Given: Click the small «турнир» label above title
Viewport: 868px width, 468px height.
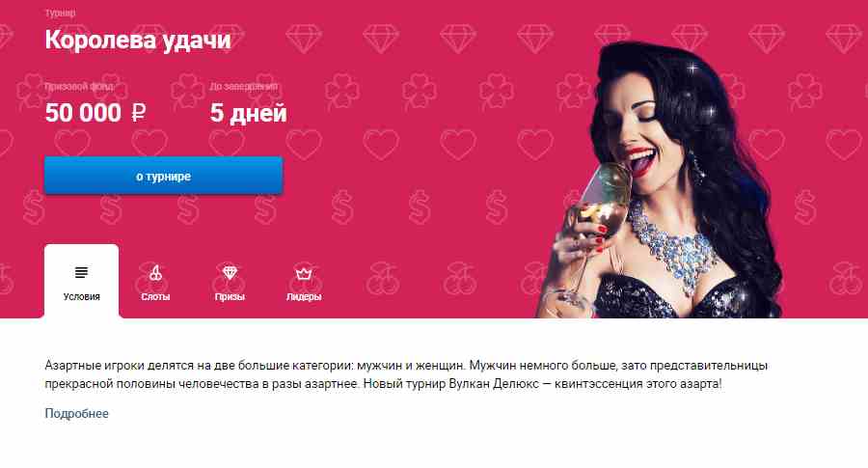Looking at the screenshot, I should (x=60, y=13).
